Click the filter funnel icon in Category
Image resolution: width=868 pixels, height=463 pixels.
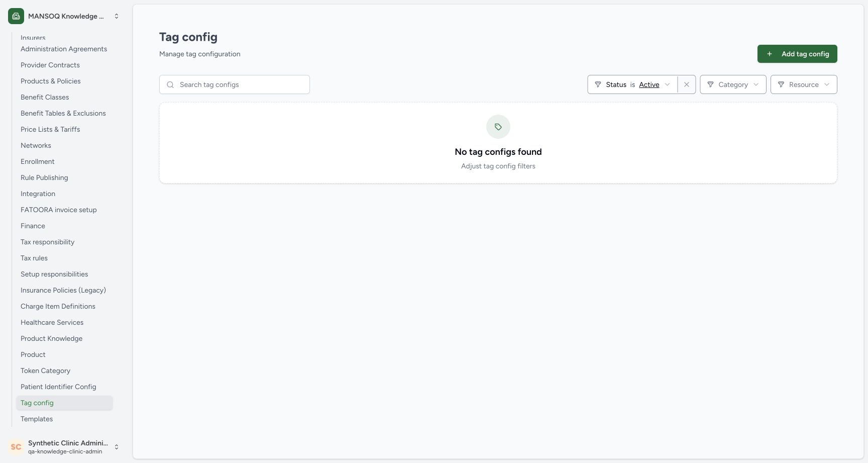710,84
